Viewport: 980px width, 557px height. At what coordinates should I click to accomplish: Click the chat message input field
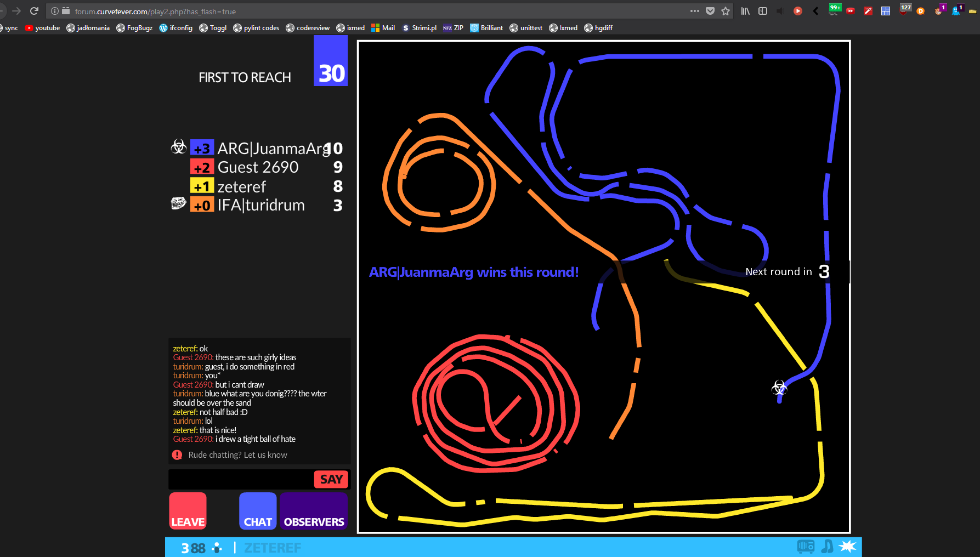(x=241, y=479)
